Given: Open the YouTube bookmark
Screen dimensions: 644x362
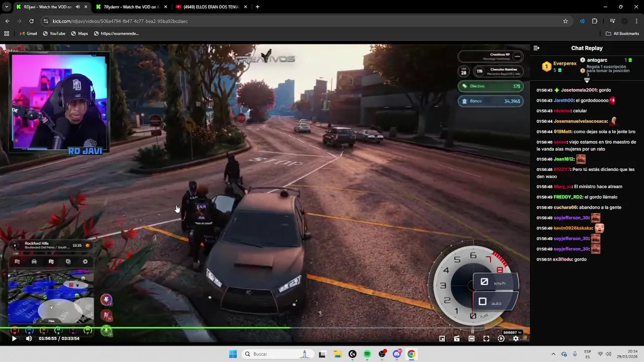Looking at the screenshot, I should tap(54, 34).
